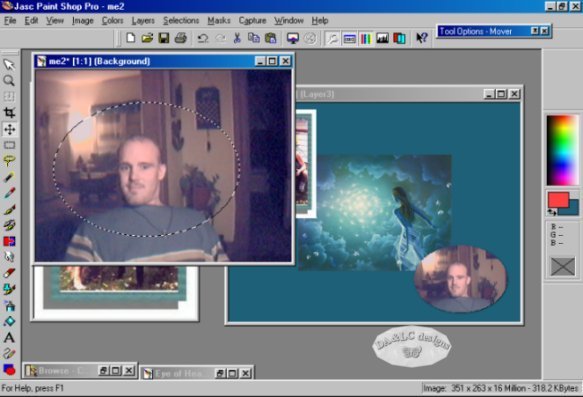Toggle the Tool Palette visibility
The height and width of the screenshot is (397, 583).
(332, 38)
